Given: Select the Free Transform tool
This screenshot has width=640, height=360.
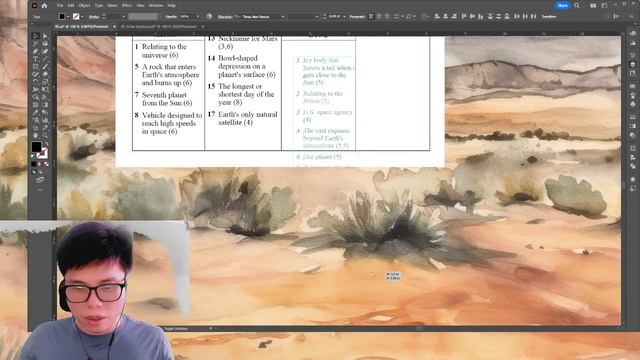Looking at the screenshot, I should point(45,89).
